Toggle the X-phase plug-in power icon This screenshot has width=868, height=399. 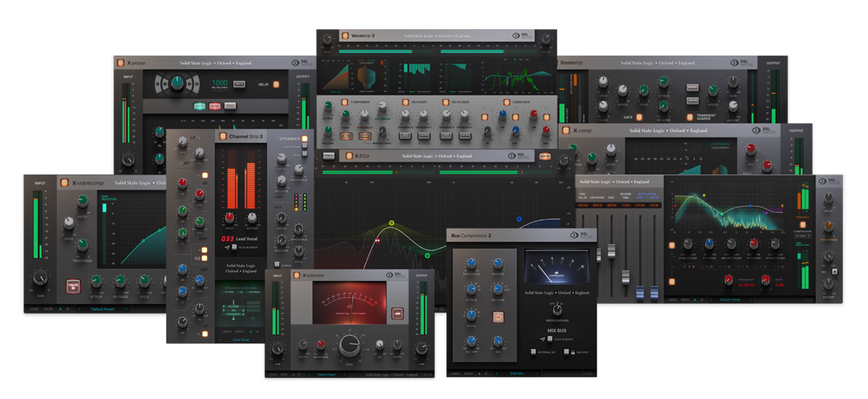tap(121, 63)
